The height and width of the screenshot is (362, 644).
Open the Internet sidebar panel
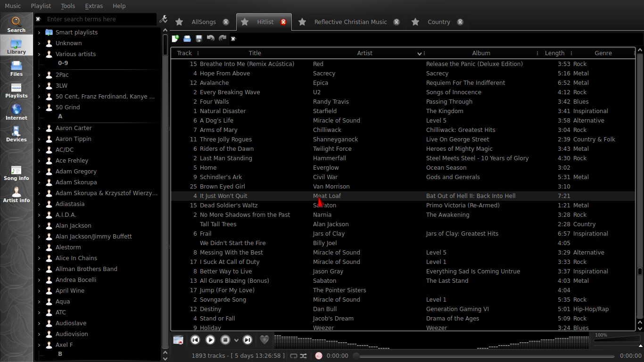point(16,112)
